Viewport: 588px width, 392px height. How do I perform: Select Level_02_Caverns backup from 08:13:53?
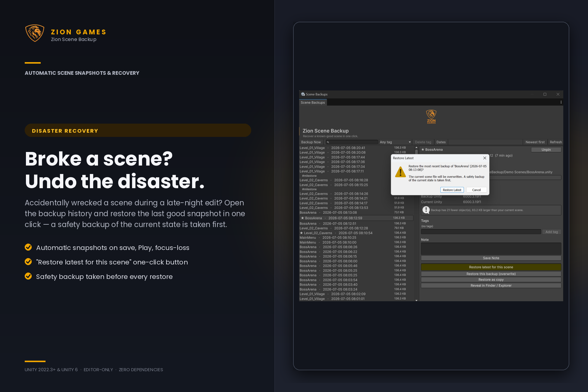pos(356,208)
